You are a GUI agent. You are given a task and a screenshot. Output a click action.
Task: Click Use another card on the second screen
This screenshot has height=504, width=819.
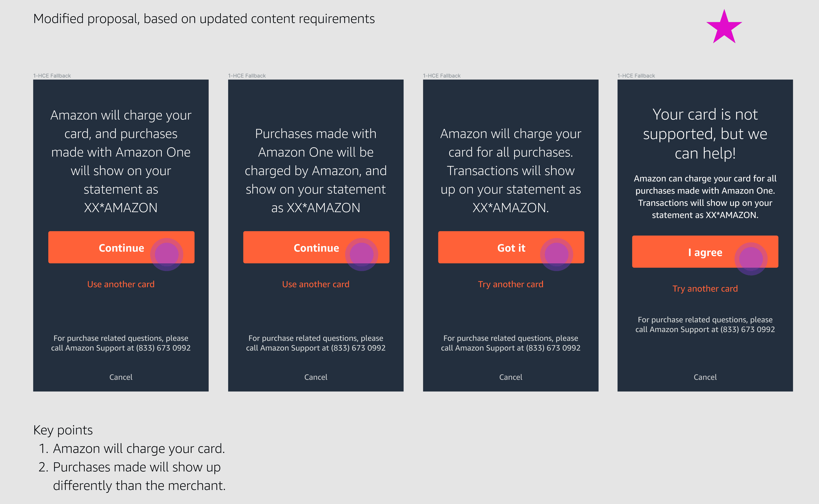click(x=315, y=284)
